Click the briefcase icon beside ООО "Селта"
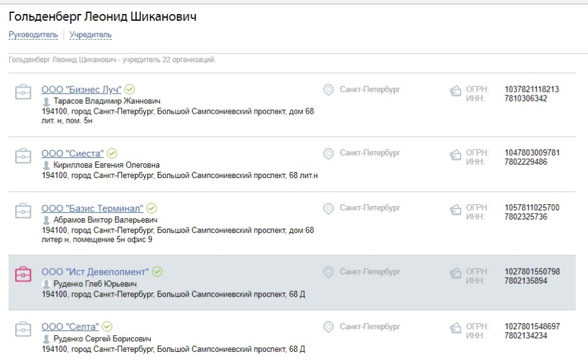Viewport: 588px width, 364px height. 23,329
